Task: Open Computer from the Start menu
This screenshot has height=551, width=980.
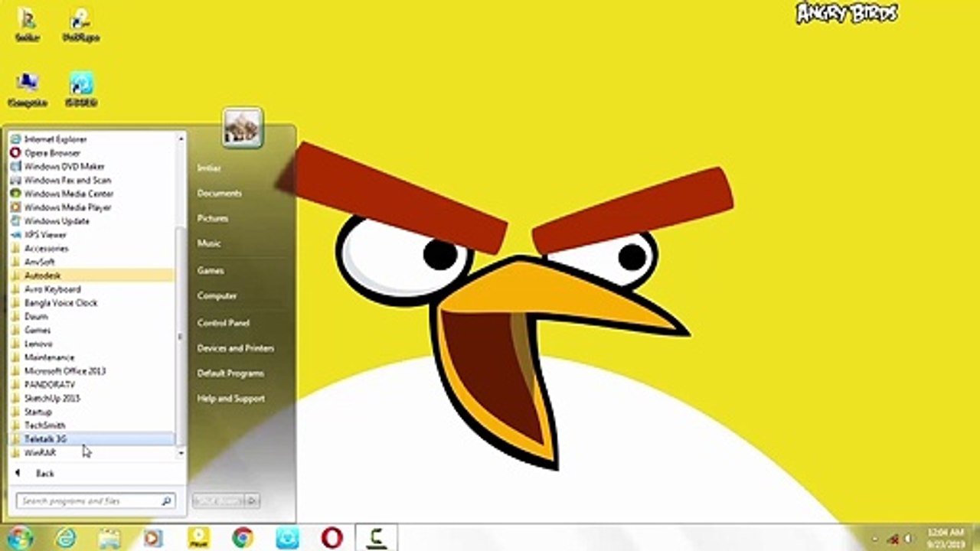Action: pyautogui.click(x=217, y=296)
